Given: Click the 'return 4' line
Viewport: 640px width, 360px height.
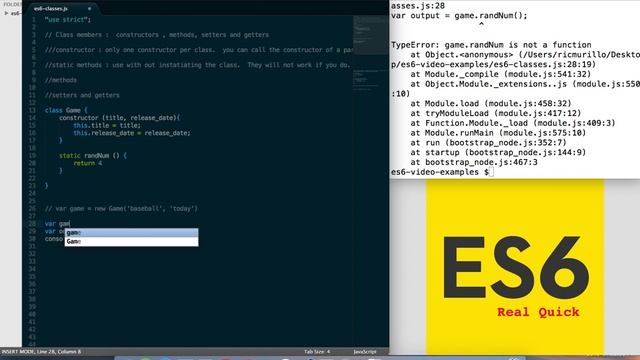Looking at the screenshot, I should (88, 163).
